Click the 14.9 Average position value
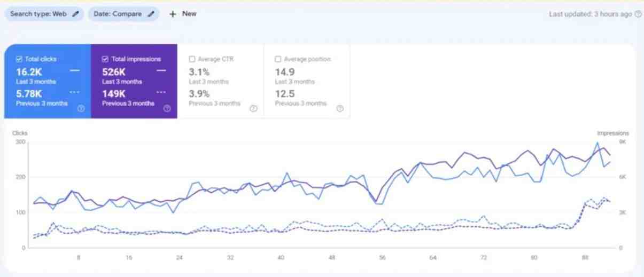 coord(284,72)
